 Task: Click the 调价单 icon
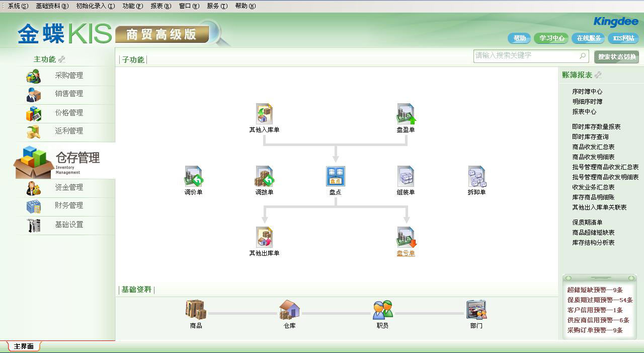(193, 176)
